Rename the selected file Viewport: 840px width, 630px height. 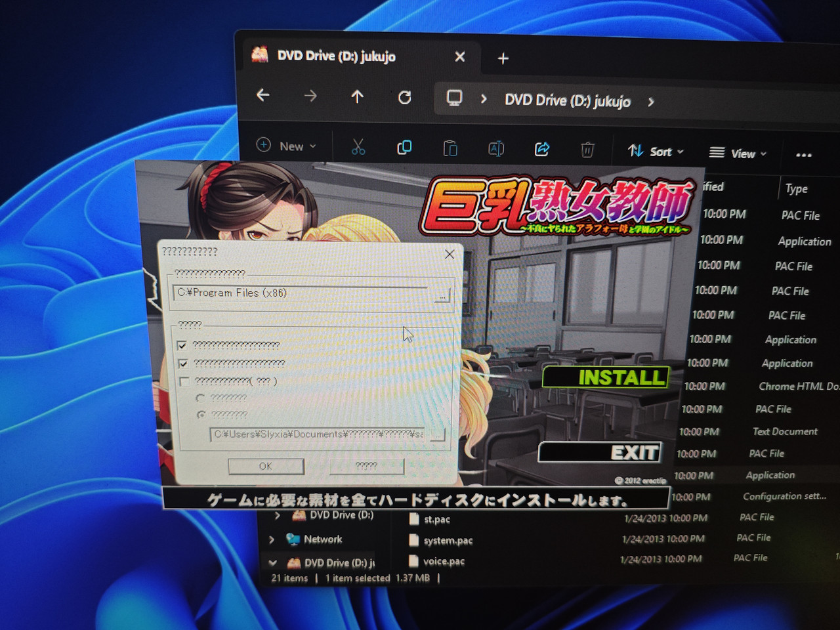tap(496, 149)
